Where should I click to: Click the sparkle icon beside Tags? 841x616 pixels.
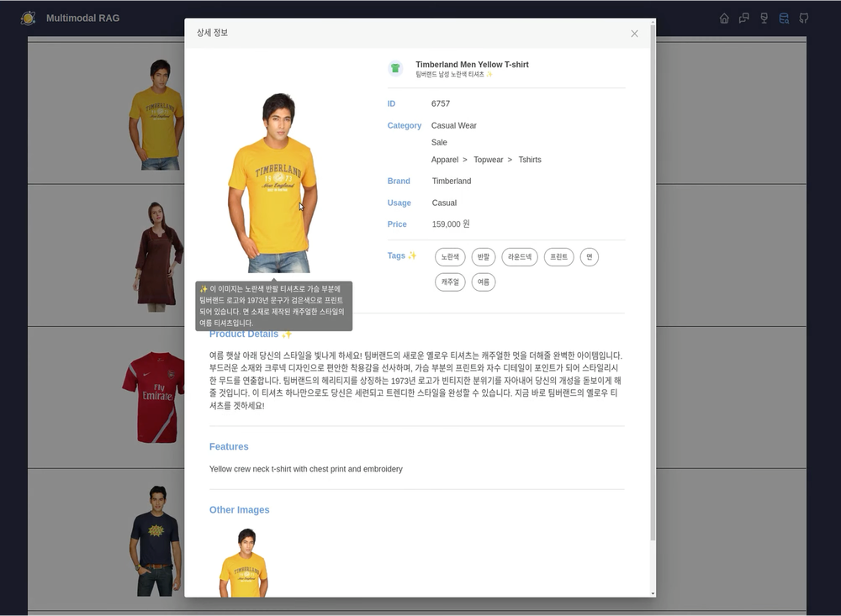point(412,255)
